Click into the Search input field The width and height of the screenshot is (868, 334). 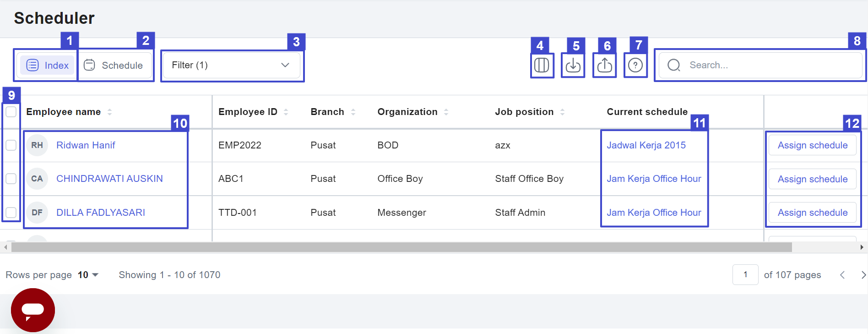(x=760, y=65)
